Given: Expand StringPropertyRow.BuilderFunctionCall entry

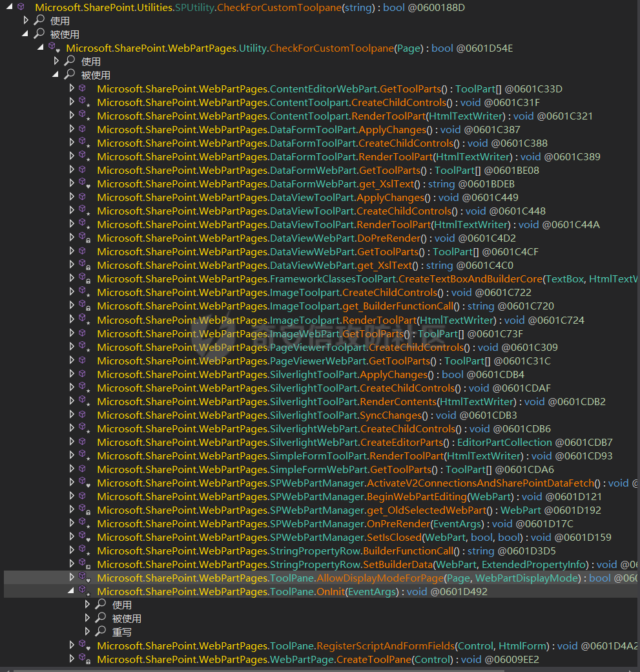Looking at the screenshot, I should tap(72, 551).
